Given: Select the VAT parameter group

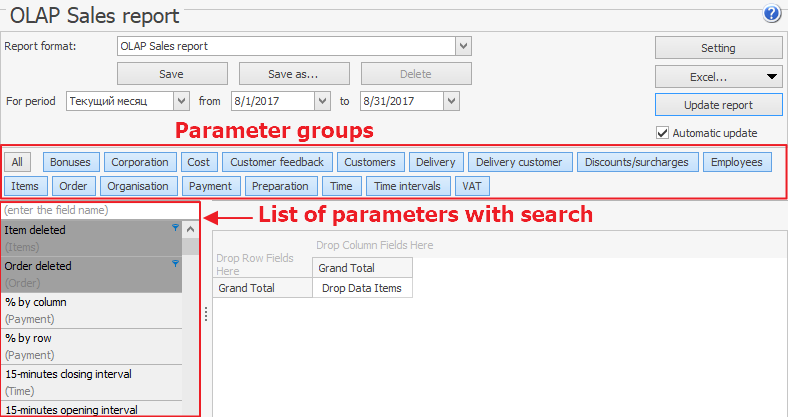Looking at the screenshot, I should pos(472,186).
